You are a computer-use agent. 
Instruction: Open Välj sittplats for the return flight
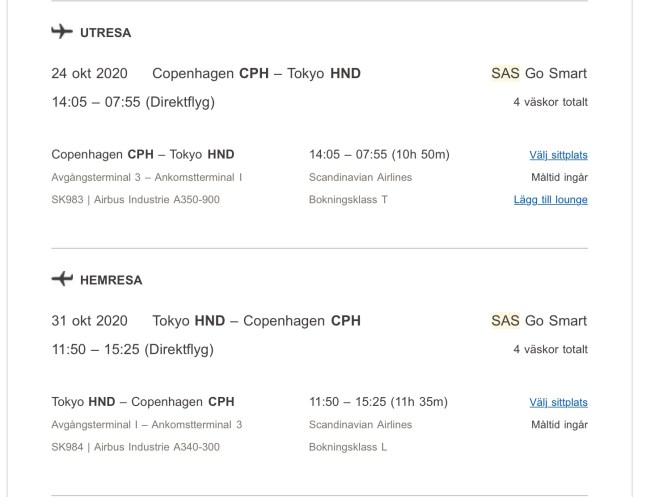point(558,403)
